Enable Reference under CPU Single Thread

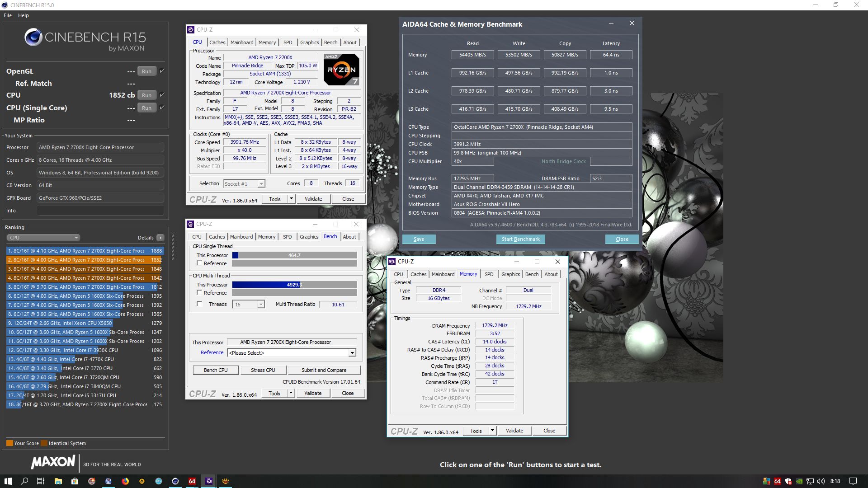point(199,263)
